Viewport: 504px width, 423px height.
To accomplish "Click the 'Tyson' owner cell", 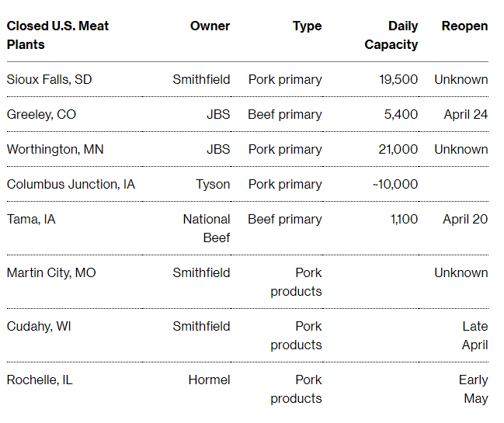I will (213, 185).
